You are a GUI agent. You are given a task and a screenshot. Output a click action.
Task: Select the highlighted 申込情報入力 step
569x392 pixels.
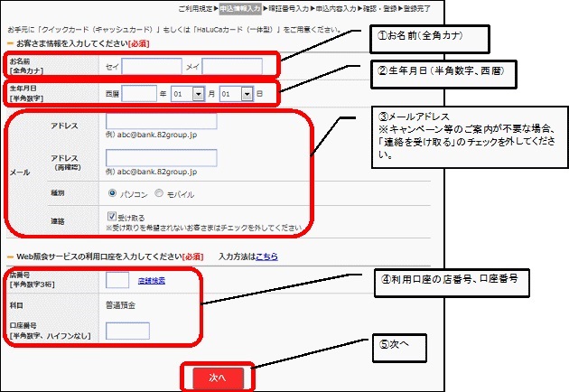pyautogui.click(x=240, y=7)
